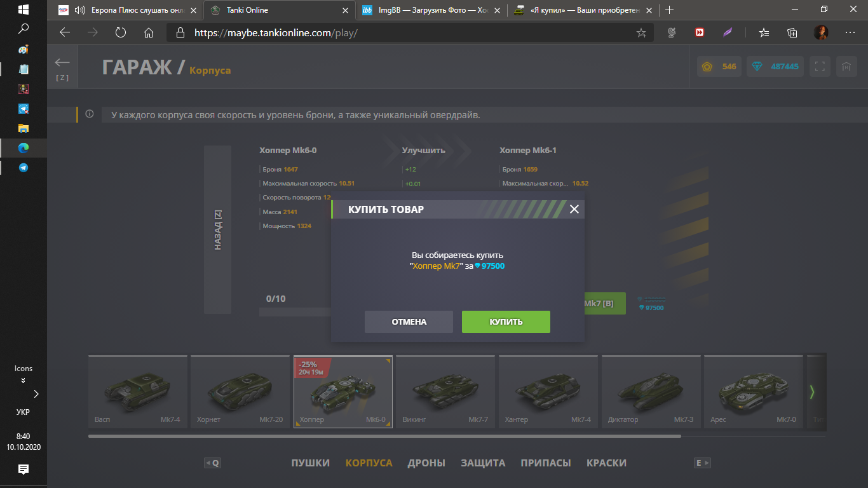Viewport: 868px width, 488px height.
Task: Select the Хорнет Mk7-20 hull card
Action: [x=240, y=391]
